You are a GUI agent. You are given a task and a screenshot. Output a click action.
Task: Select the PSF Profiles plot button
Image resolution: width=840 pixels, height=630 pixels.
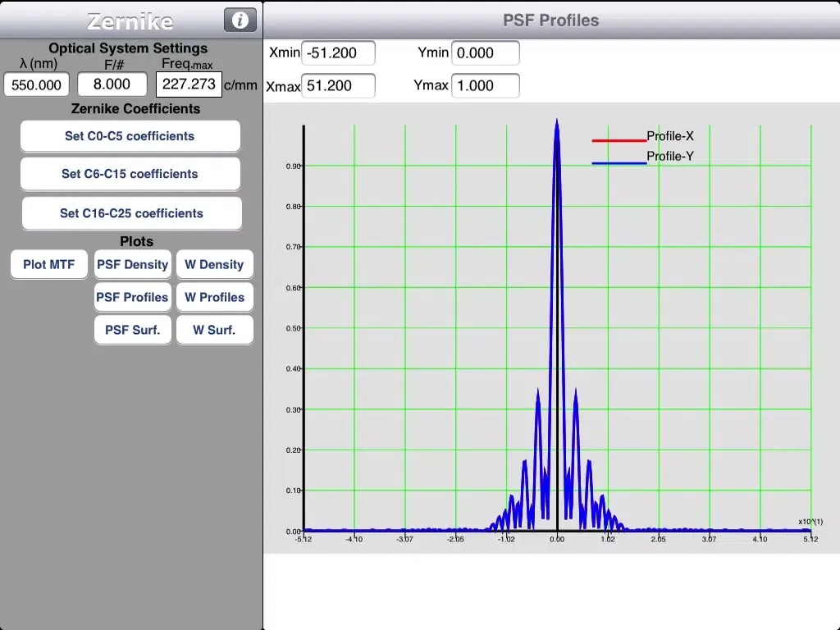tap(132, 297)
